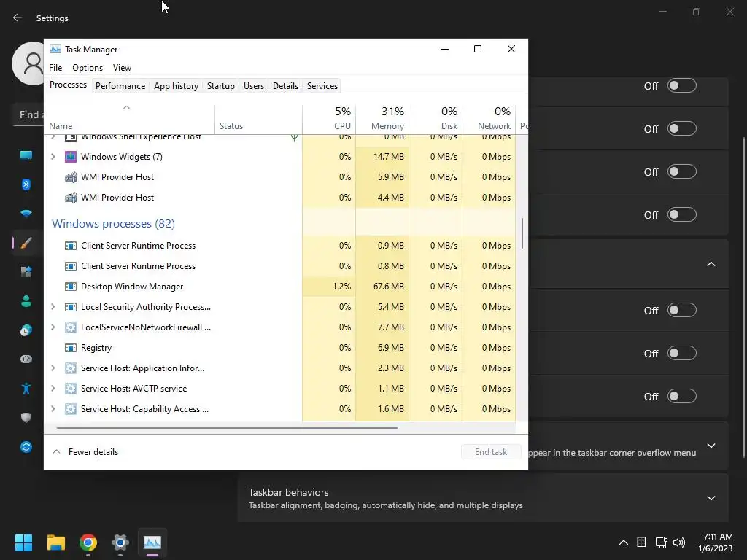Open View menu in Task Manager
Screen dimensions: 747x560
tap(122, 68)
